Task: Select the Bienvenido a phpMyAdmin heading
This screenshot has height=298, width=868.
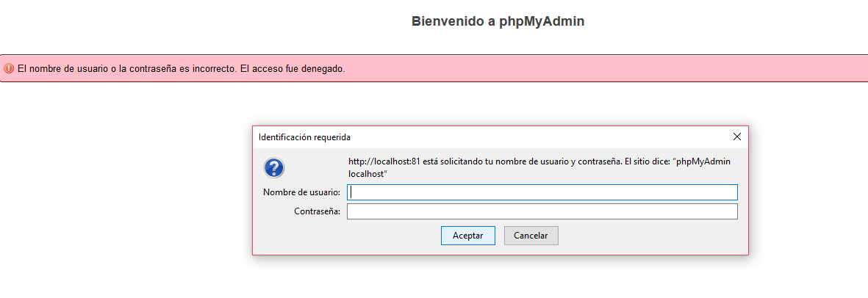Action: pyautogui.click(x=498, y=21)
